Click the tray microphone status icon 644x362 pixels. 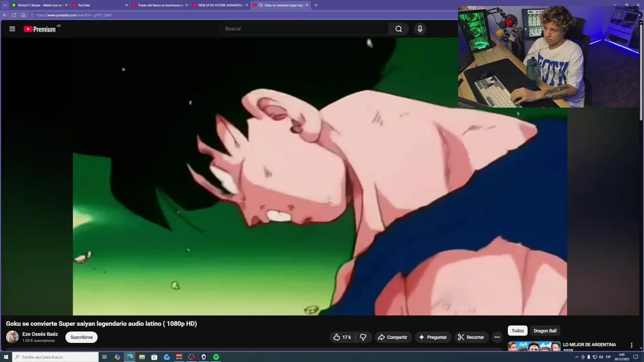[589, 357]
